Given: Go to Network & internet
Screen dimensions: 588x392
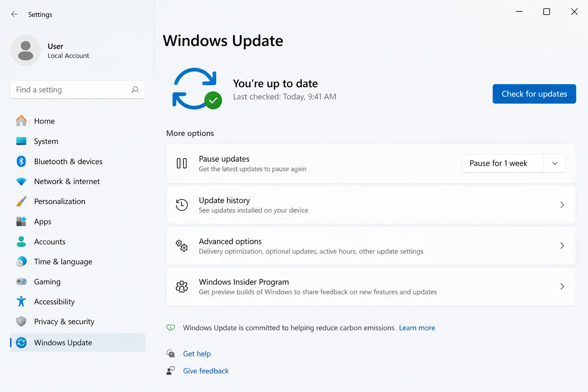Looking at the screenshot, I should (78, 181).
